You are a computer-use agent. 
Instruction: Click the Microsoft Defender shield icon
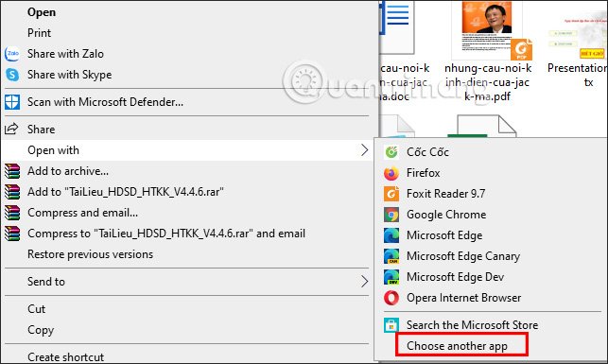(x=12, y=102)
